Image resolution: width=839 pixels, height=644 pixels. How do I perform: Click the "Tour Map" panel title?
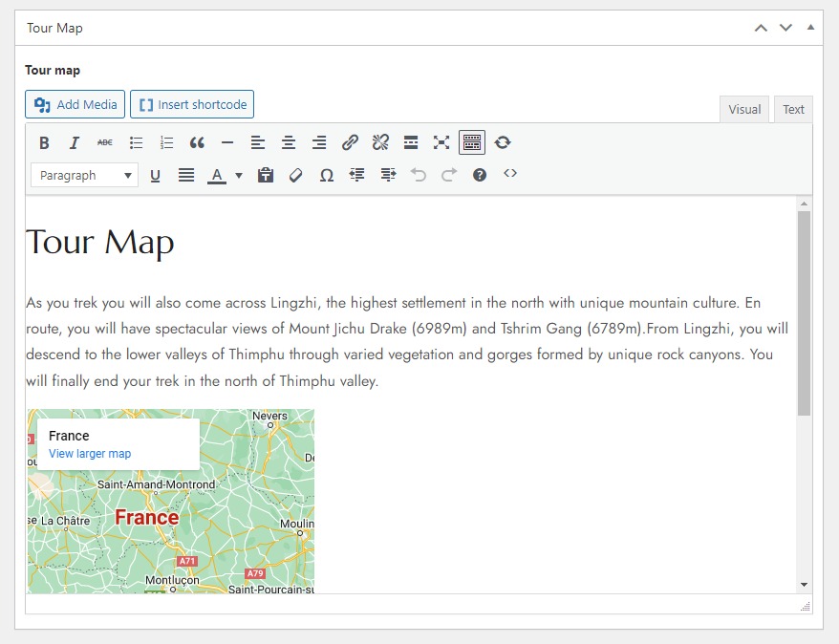pos(54,28)
